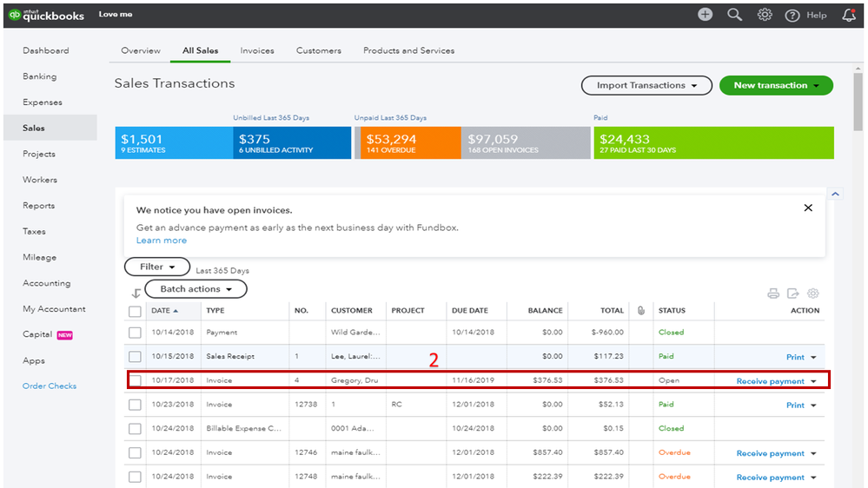Click the export list icon above table
868x488 pixels.
[x=793, y=294]
